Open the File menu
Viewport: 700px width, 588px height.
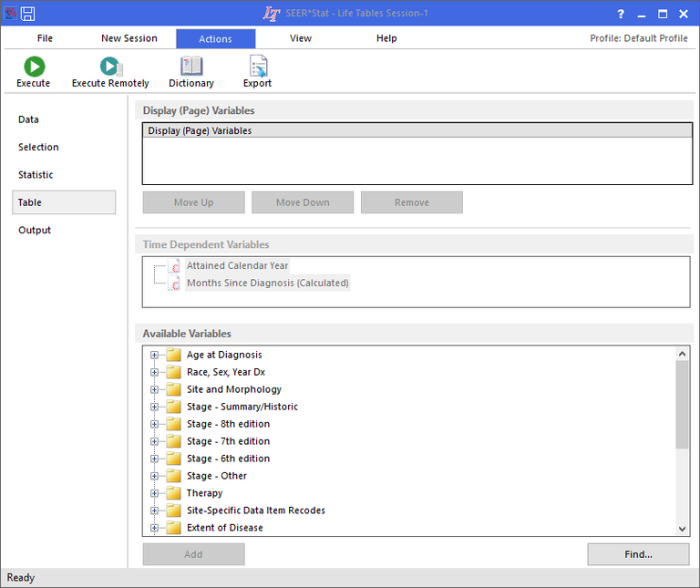click(x=45, y=38)
